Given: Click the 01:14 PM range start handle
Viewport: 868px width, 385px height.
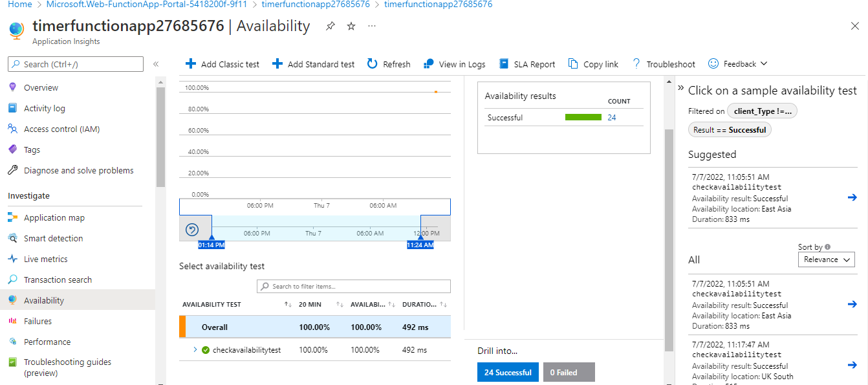Looking at the screenshot, I should 212,245.
